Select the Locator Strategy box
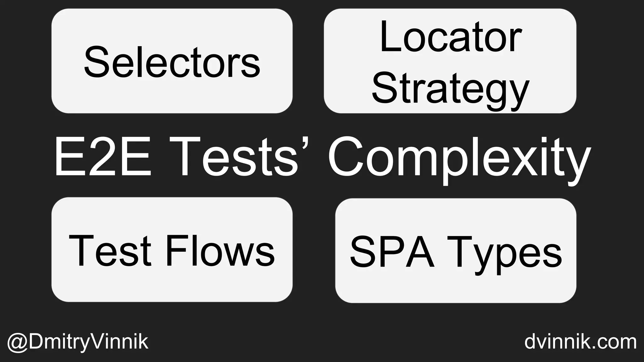The width and height of the screenshot is (644, 362). point(450,61)
